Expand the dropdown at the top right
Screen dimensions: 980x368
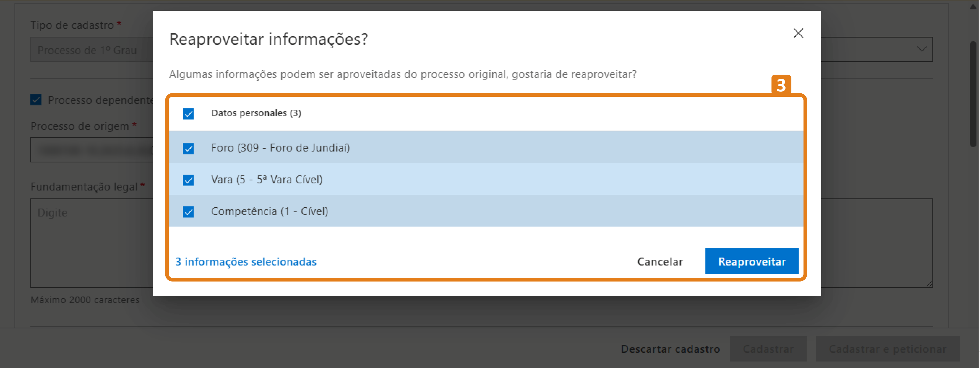pyautogui.click(x=922, y=49)
